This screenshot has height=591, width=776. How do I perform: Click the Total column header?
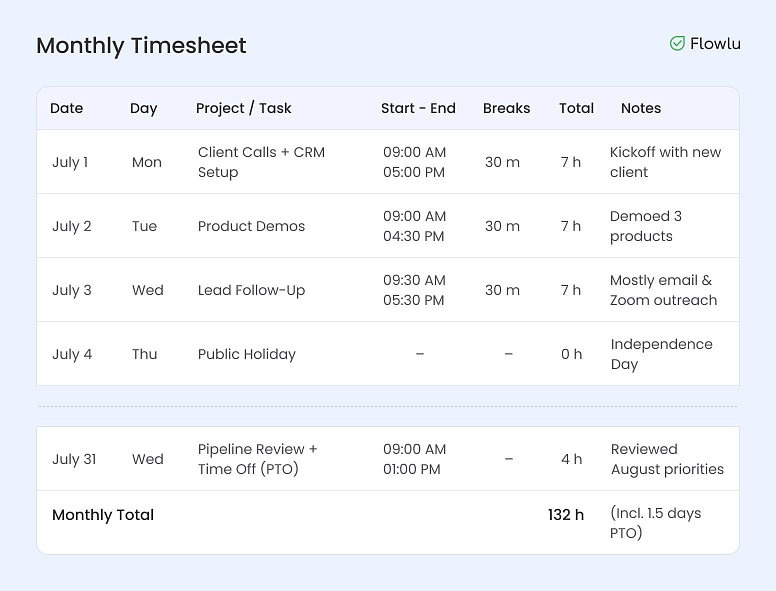[576, 108]
